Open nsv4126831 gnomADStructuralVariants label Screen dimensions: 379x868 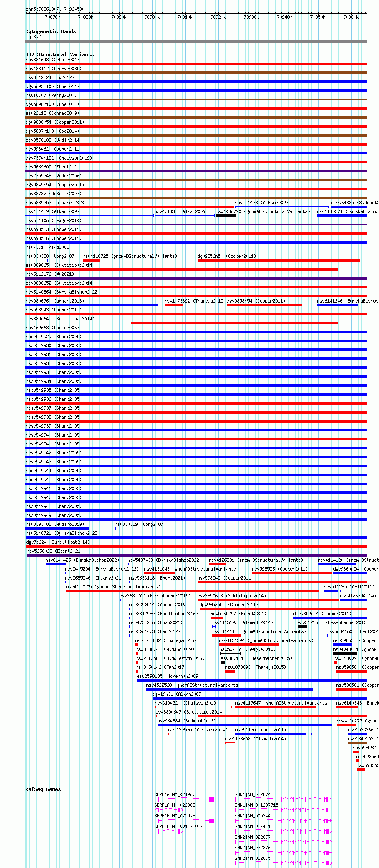coord(256,560)
